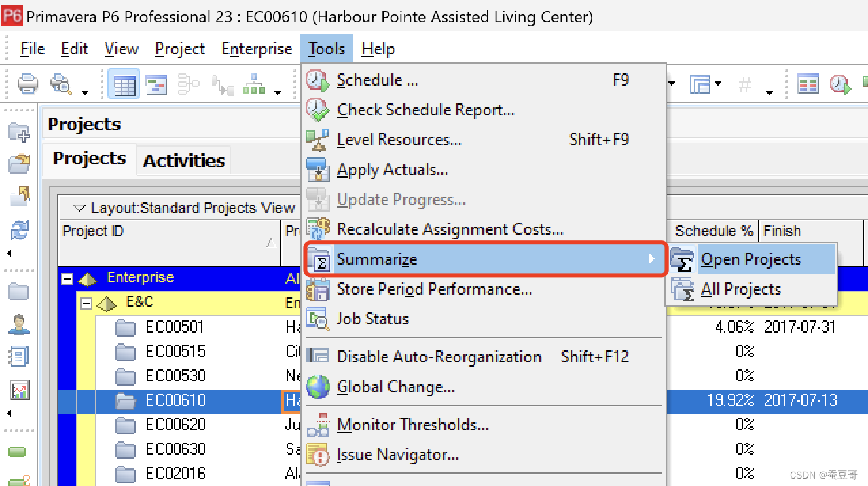Click the Global Change globe icon
The image size is (868, 486).
coord(317,387)
